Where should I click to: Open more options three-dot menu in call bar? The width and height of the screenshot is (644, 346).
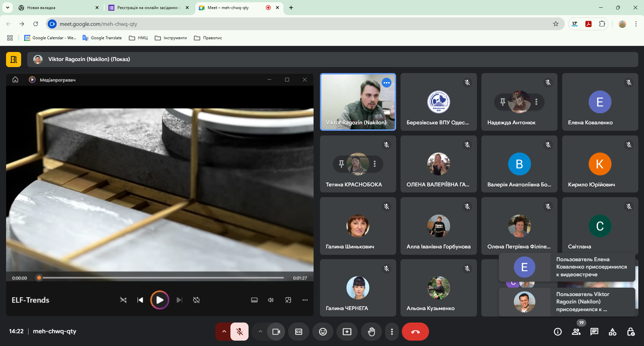click(392, 332)
